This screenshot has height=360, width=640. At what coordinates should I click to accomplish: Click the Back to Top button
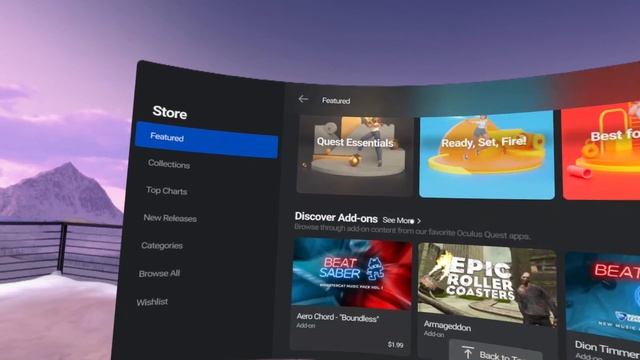(x=495, y=351)
